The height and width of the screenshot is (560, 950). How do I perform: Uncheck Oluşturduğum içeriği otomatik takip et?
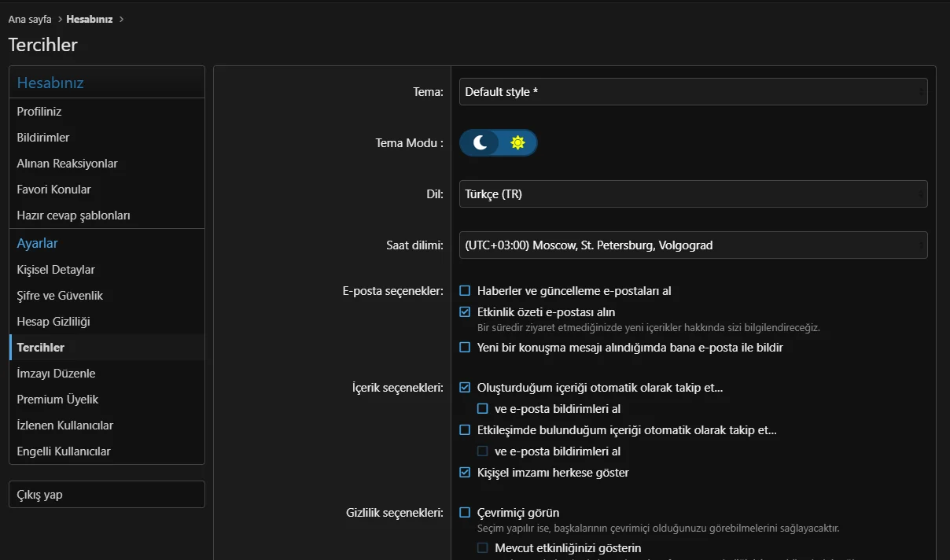466,388
